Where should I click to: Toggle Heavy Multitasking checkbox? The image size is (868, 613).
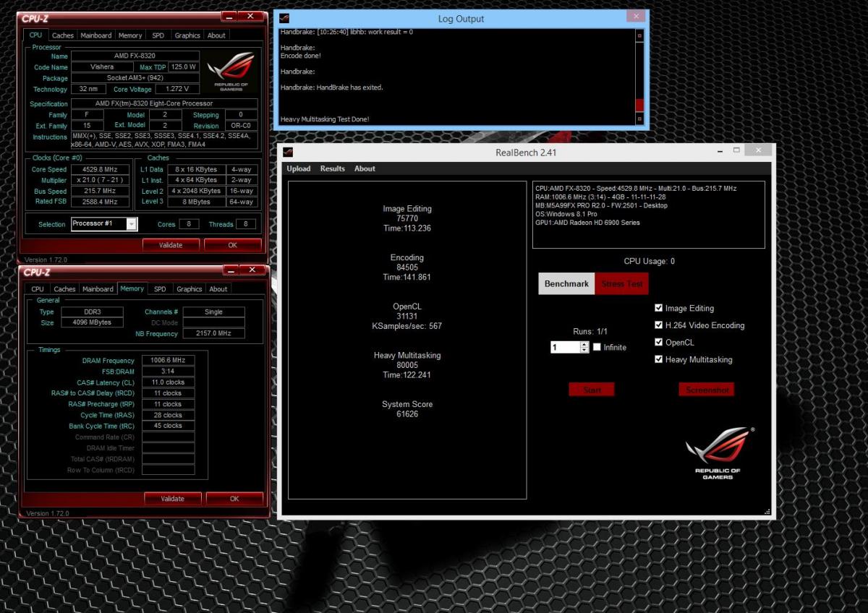pos(658,359)
